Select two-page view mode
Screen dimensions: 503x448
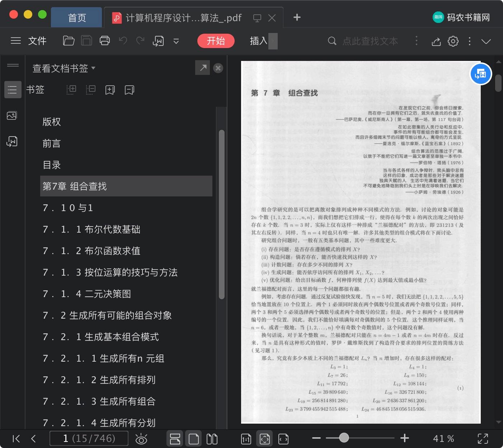(x=212, y=439)
